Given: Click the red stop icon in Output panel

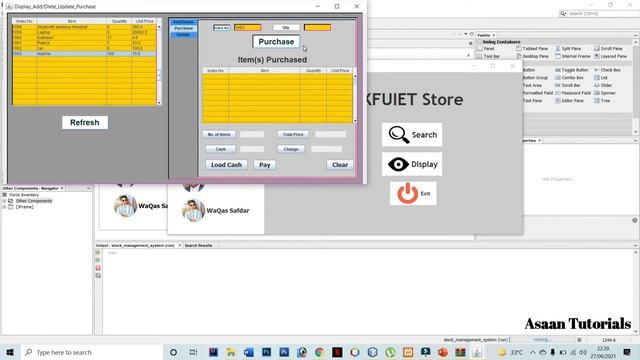Looking at the screenshot, I should tap(98, 268).
